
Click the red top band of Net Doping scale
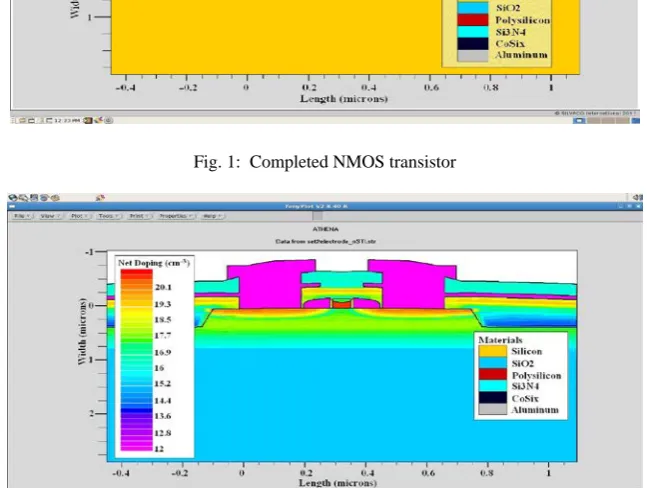coord(137,273)
